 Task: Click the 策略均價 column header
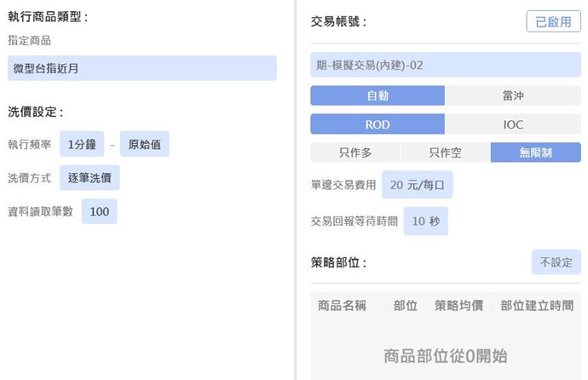(458, 305)
